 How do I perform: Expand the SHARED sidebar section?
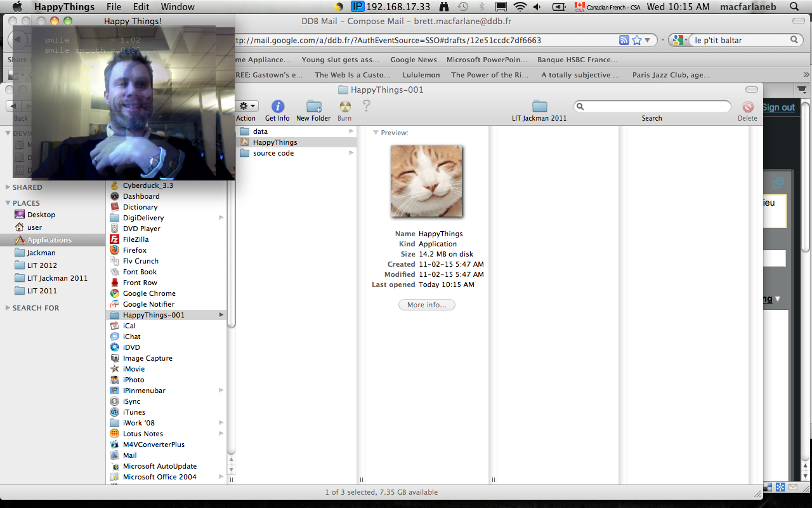[x=8, y=187]
